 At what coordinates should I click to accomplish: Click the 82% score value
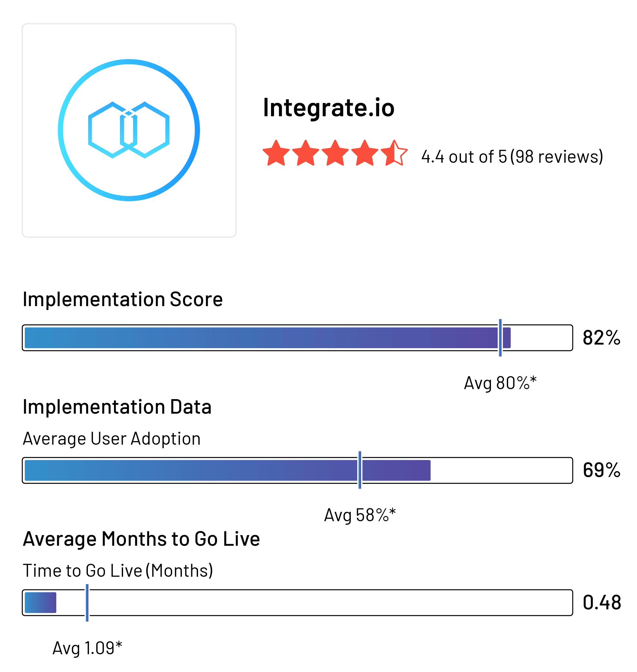point(601,338)
